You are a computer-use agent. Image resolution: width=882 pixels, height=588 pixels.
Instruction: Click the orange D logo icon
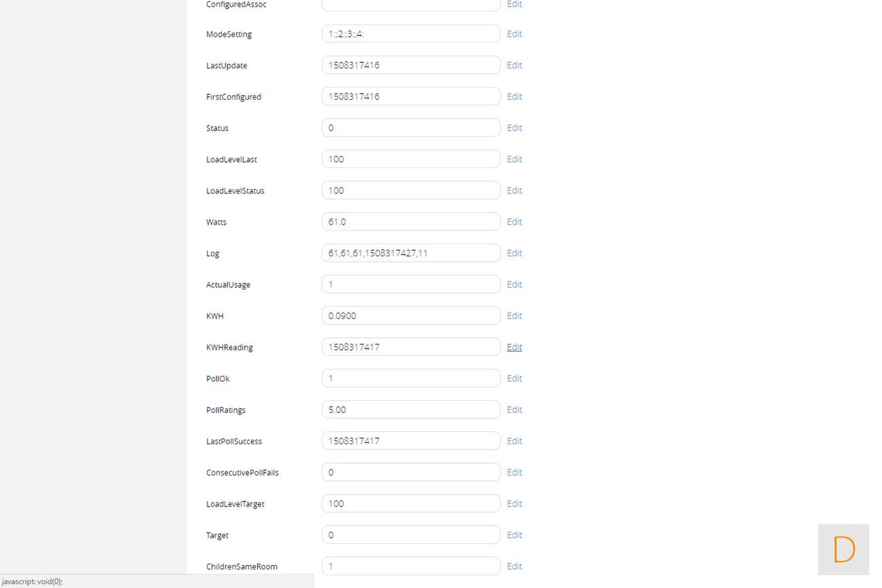click(x=843, y=549)
